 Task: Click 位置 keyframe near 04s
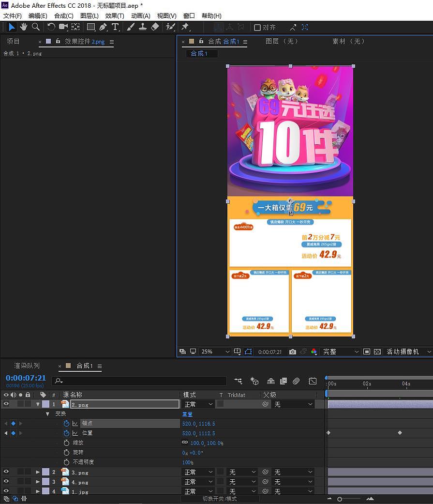[x=400, y=433]
